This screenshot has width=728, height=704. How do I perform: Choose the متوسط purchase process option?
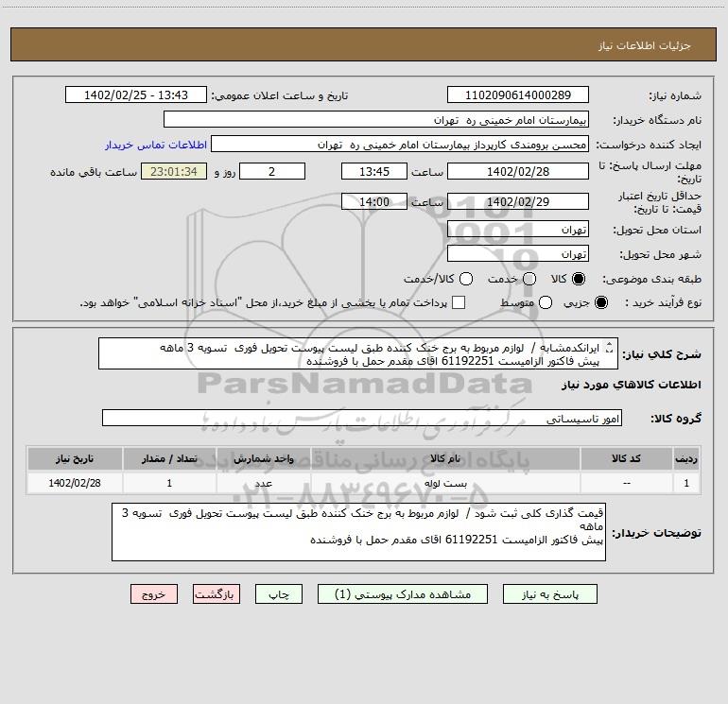[546, 302]
